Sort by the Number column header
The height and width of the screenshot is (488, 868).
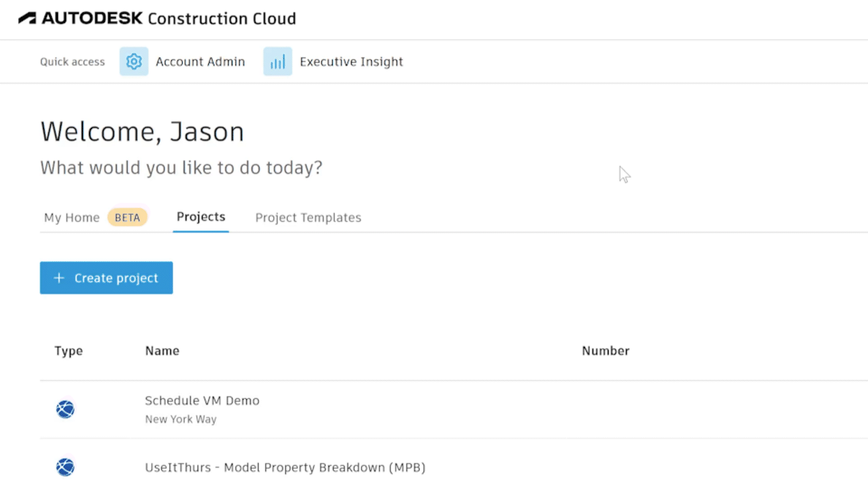pyautogui.click(x=605, y=351)
